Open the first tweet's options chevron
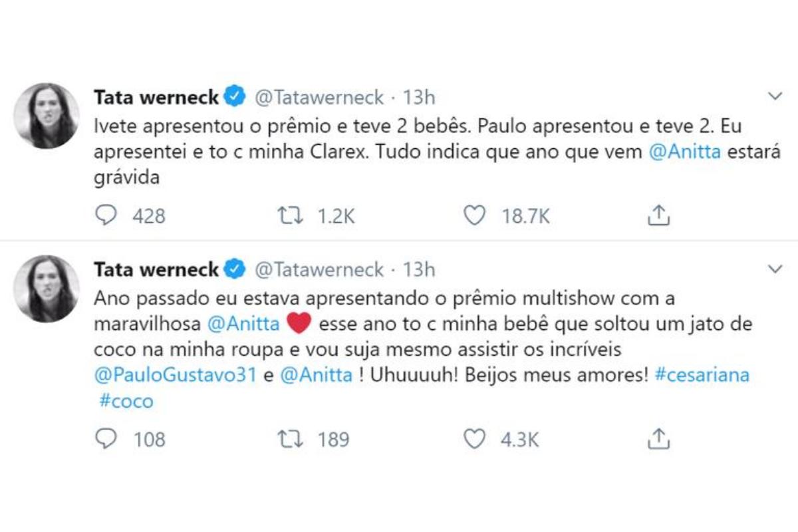This screenshot has width=798, height=532. [x=775, y=97]
